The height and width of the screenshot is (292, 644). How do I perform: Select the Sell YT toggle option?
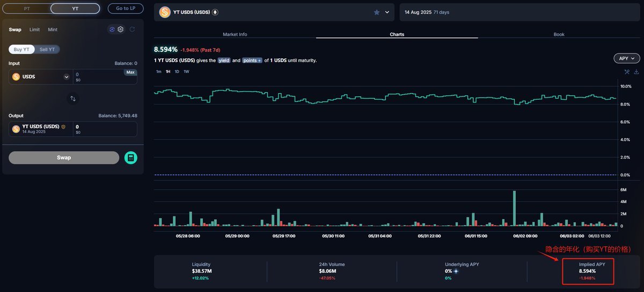(48, 49)
